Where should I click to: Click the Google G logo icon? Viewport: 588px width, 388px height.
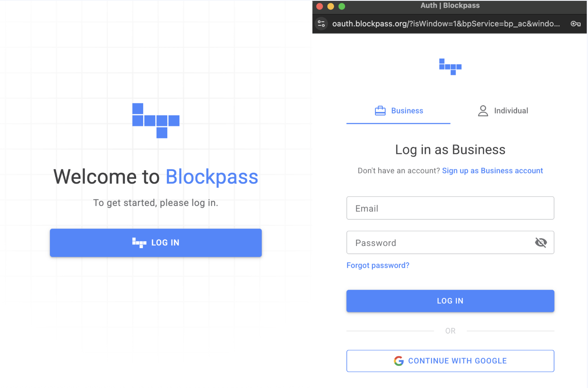[399, 361]
